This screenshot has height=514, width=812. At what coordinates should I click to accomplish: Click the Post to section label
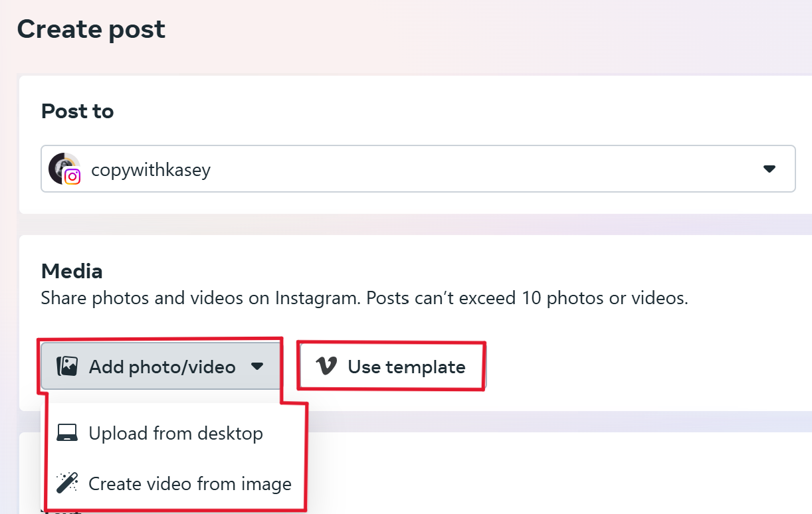[77, 111]
